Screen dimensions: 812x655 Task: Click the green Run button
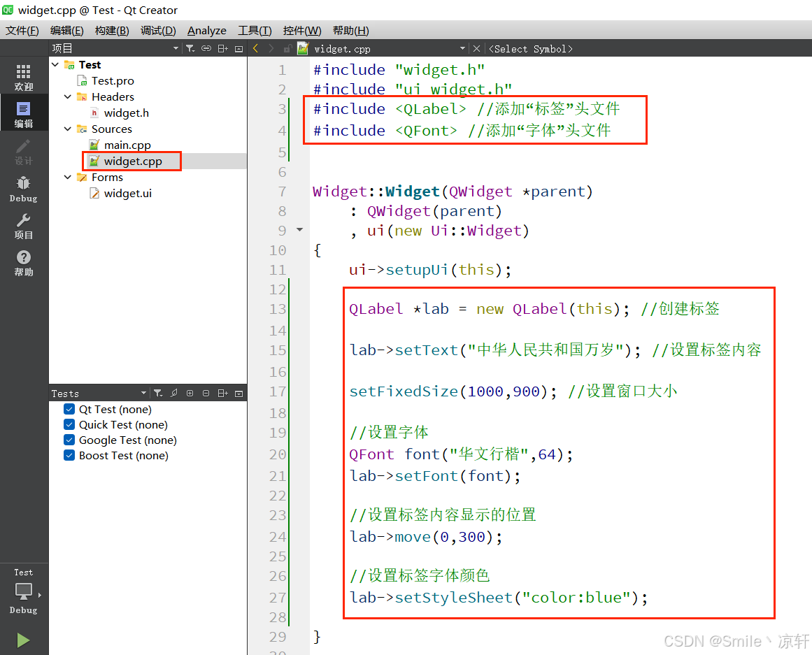point(23,640)
